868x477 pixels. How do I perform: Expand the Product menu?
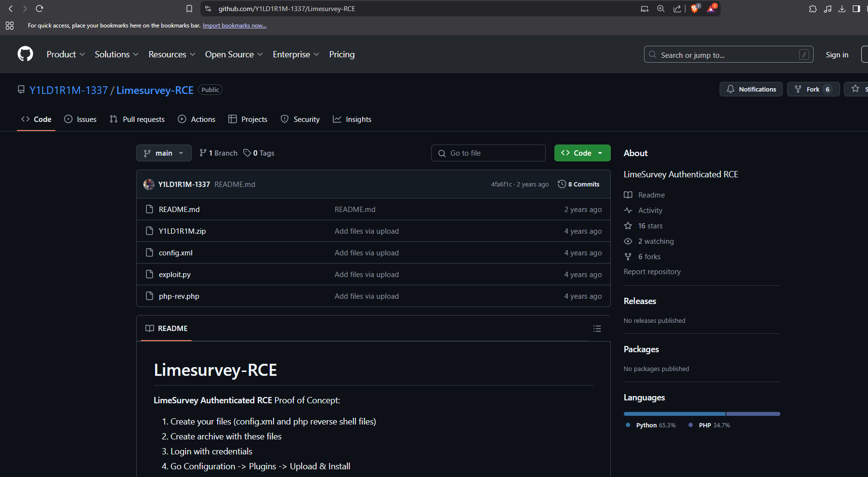click(66, 54)
